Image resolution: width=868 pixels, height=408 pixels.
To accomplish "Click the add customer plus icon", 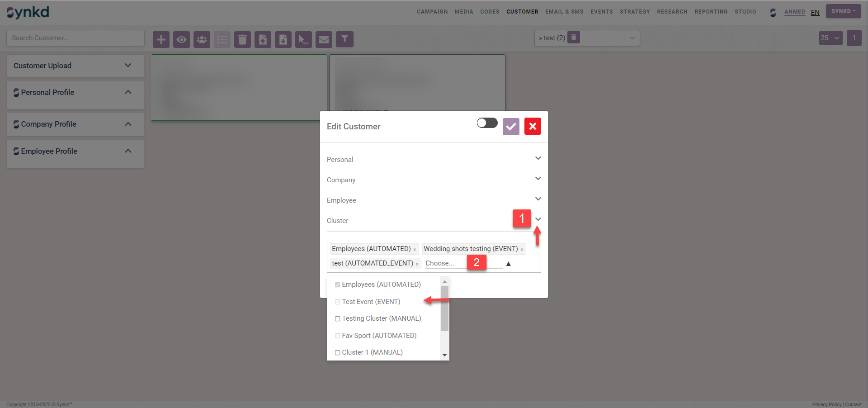I will 161,39.
